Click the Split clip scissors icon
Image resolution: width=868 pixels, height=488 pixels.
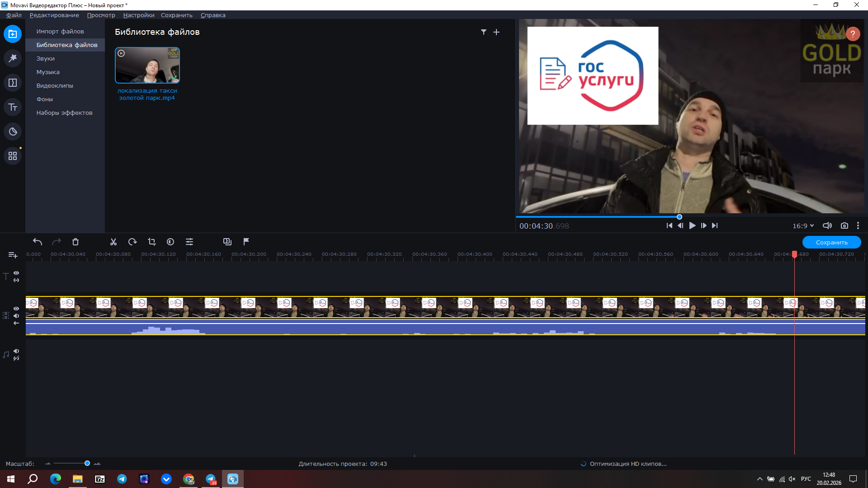click(x=113, y=242)
